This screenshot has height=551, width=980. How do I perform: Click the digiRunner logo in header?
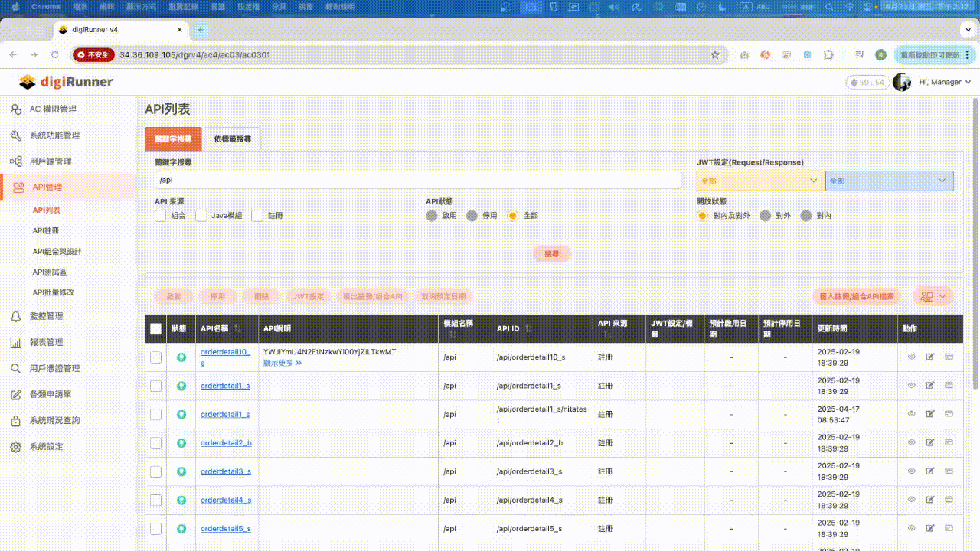66,81
